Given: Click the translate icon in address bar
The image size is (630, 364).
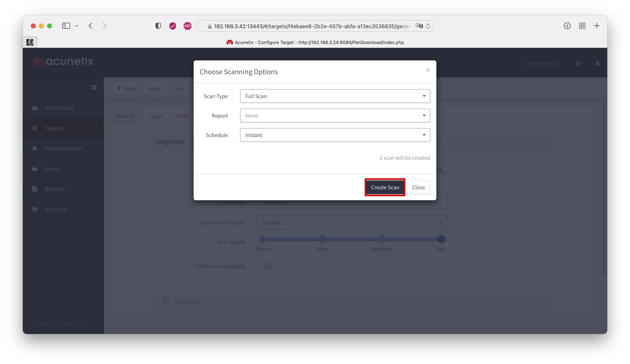Looking at the screenshot, I should [x=419, y=26].
